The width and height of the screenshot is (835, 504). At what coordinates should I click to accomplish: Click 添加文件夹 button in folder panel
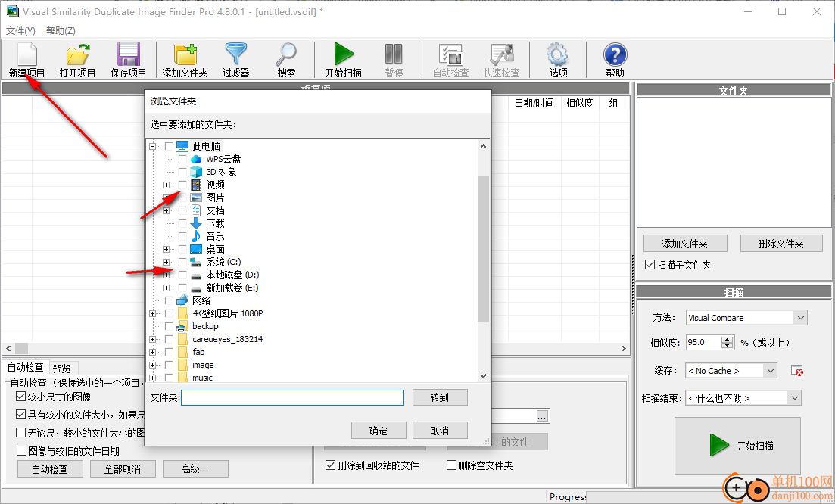click(x=685, y=244)
